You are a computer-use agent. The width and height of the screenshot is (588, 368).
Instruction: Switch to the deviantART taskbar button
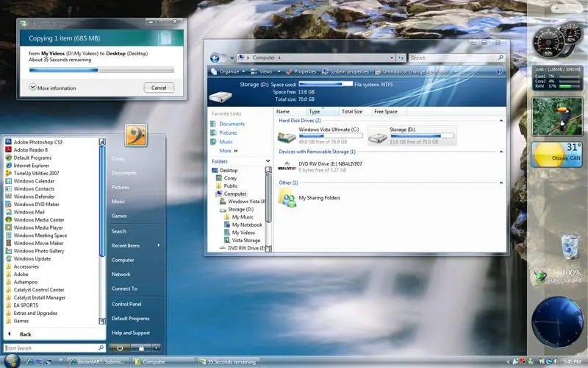pyautogui.click(x=98, y=362)
